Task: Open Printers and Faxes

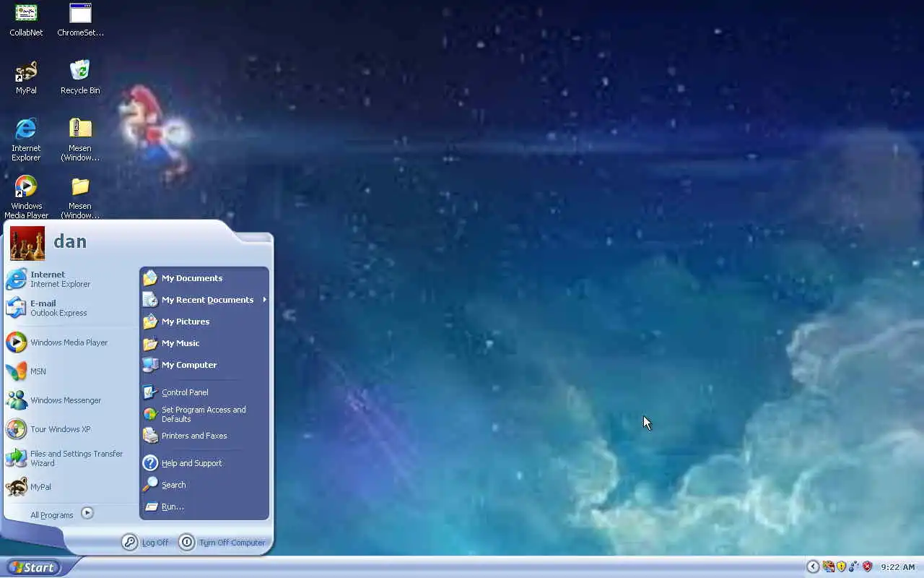Action: [204, 436]
